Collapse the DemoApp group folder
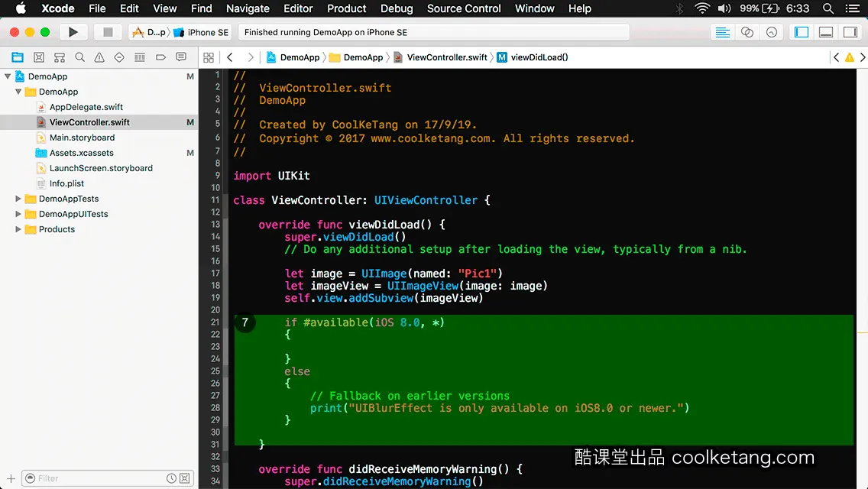The image size is (868, 489). tap(18, 92)
